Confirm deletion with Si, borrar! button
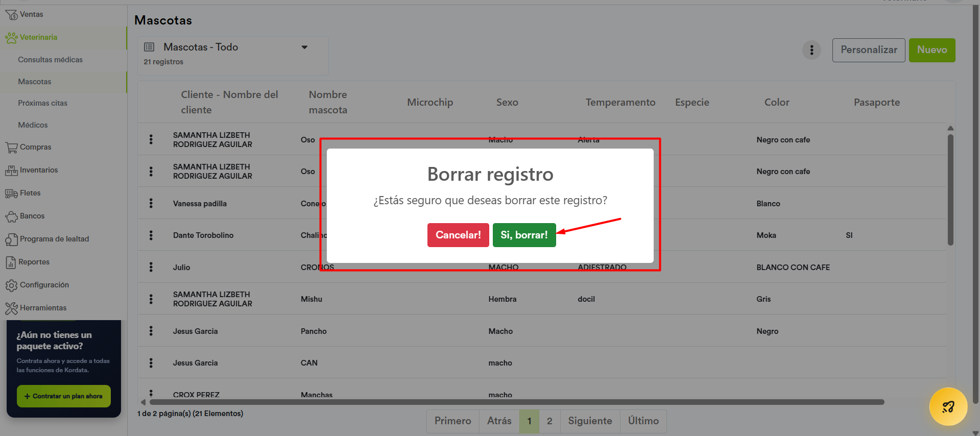980x436 pixels. [524, 235]
